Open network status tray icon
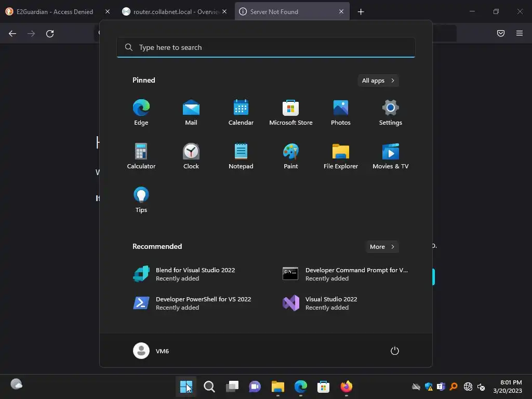Image resolution: width=532 pixels, height=399 pixels. 468,387
